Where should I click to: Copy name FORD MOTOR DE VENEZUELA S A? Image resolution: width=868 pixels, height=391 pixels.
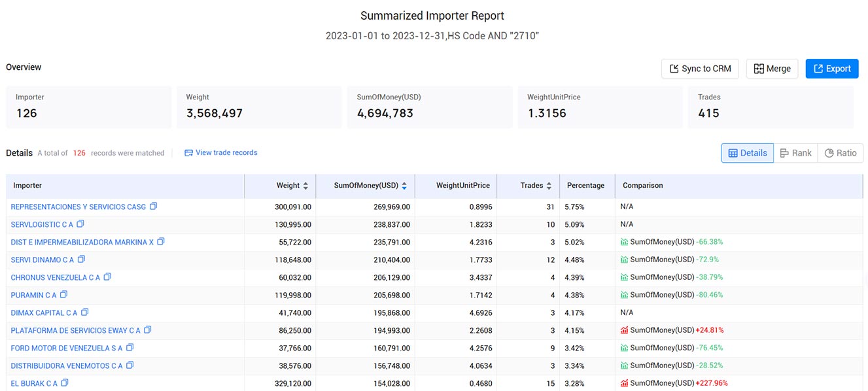click(130, 348)
